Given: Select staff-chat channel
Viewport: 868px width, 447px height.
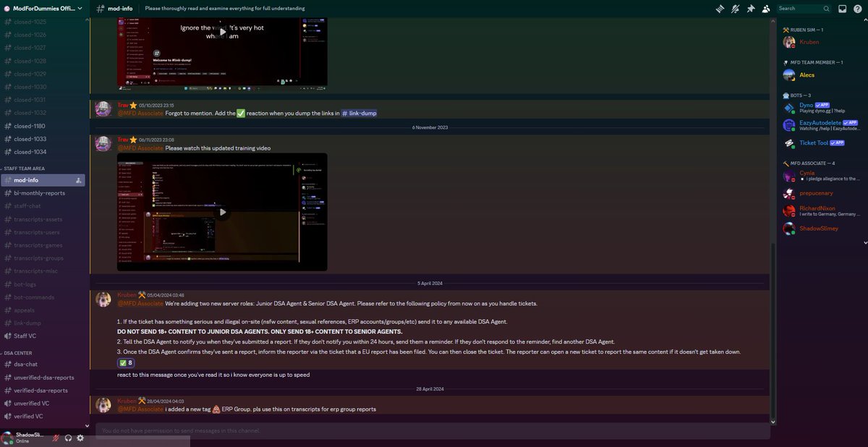Looking at the screenshot, I should 43,206.
